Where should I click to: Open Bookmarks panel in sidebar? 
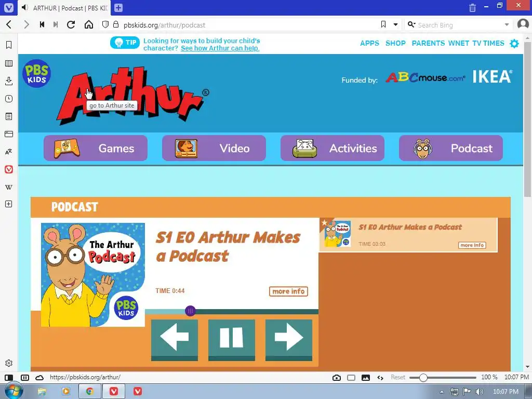pos(9,45)
